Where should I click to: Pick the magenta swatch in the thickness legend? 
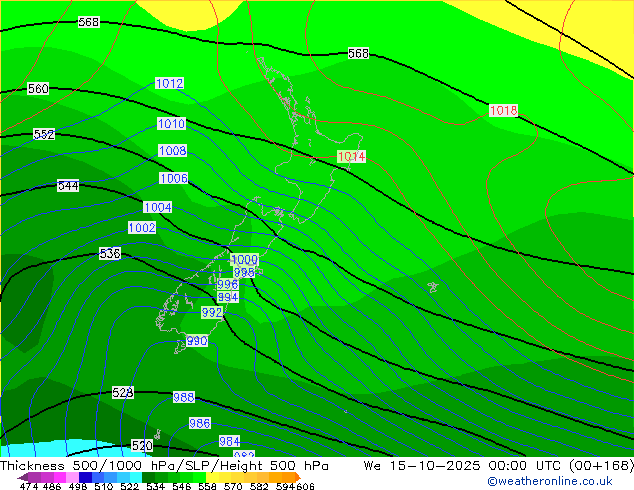pyautogui.click(x=60, y=477)
